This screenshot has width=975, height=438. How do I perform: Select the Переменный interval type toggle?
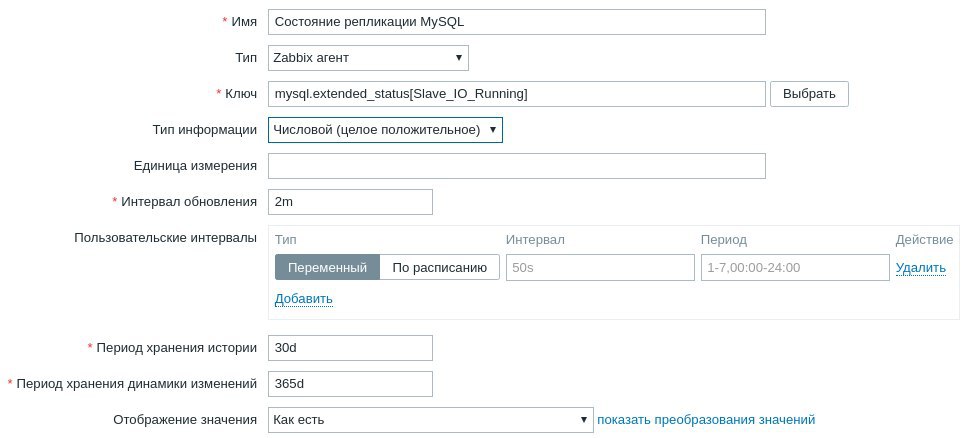[327, 268]
